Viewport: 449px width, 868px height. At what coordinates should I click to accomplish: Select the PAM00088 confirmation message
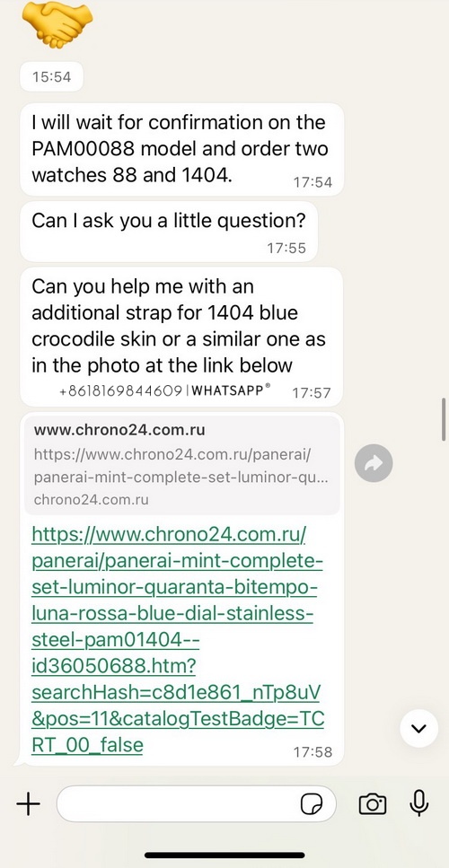pos(181,149)
